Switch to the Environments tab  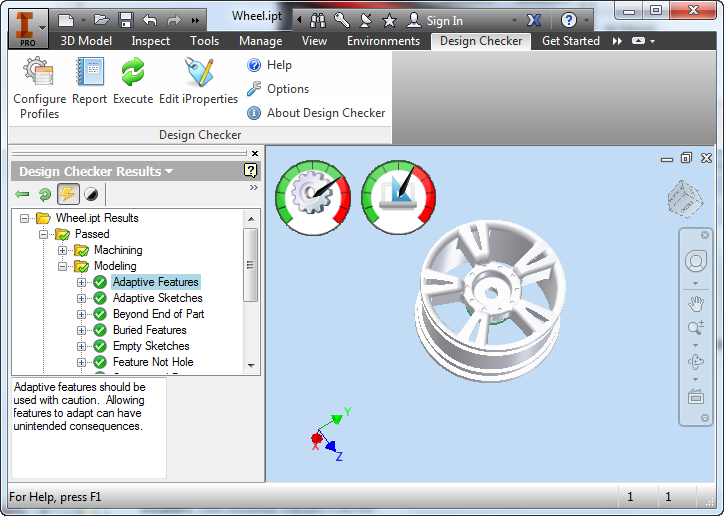click(x=383, y=41)
